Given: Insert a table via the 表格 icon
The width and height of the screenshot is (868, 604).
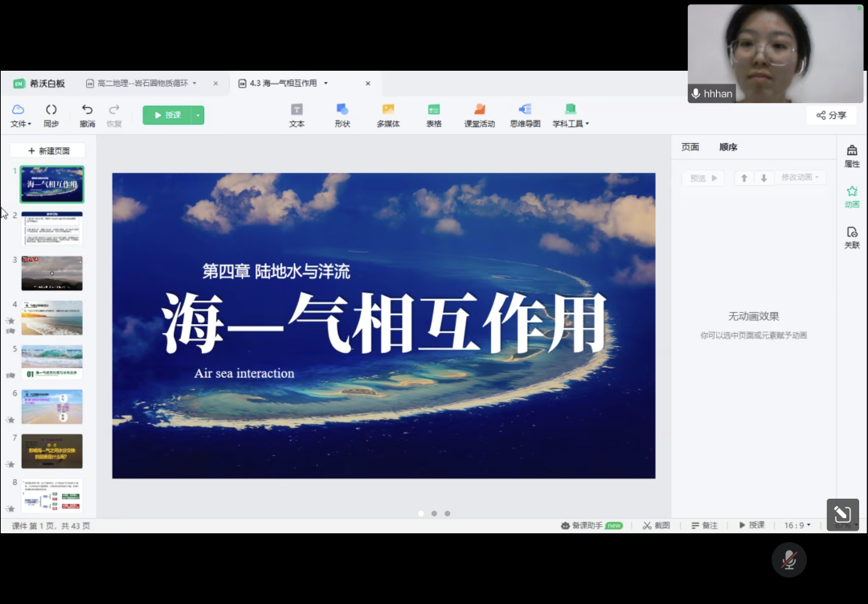Looking at the screenshot, I should pos(433,114).
